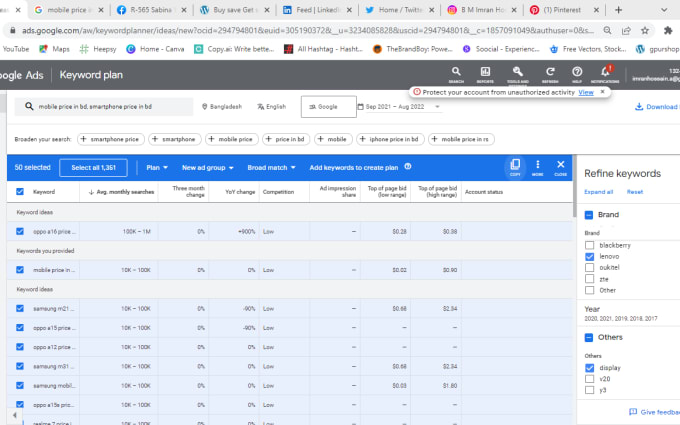Toggle the select-all keywords header checkbox

(x=20, y=191)
